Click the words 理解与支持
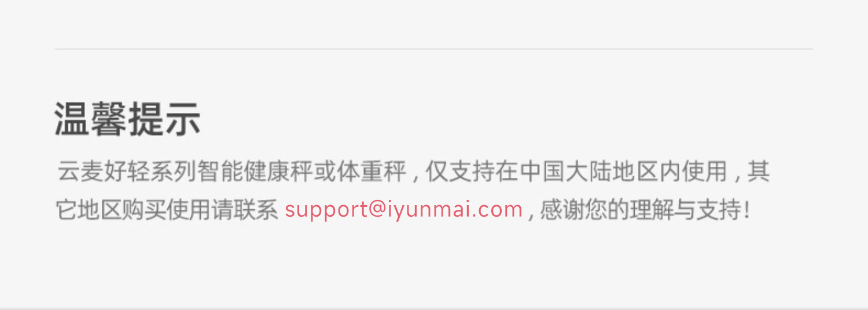 686,210
